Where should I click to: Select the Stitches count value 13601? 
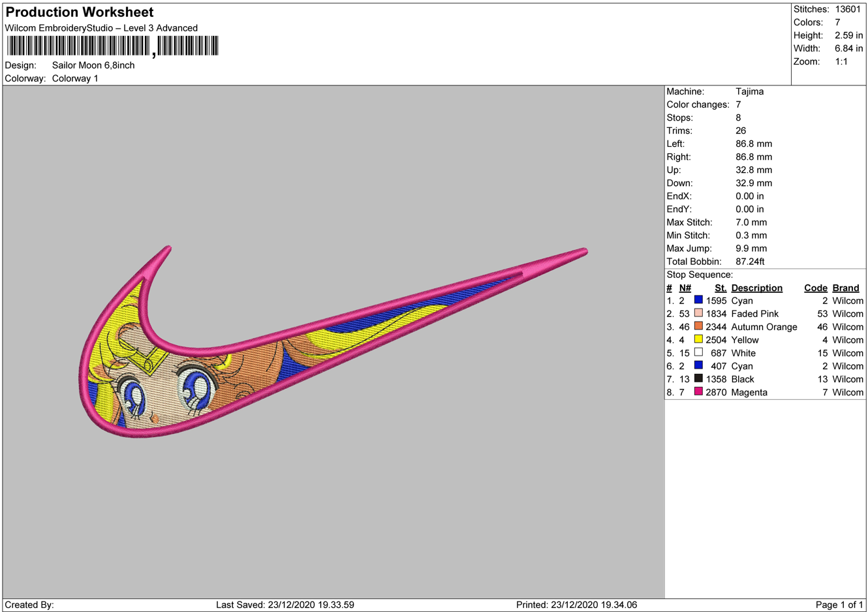point(848,9)
